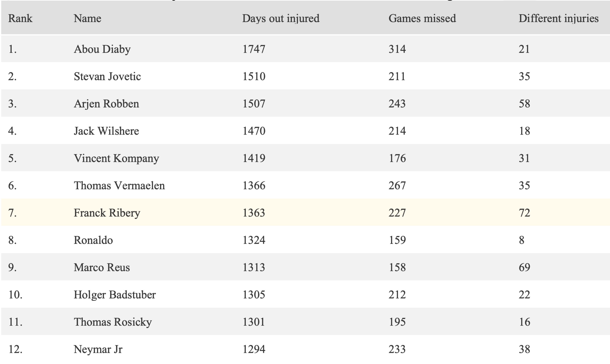This screenshot has height=364, width=610.
Task: Click the Abou Diaby name cell
Action: pyautogui.click(x=102, y=49)
